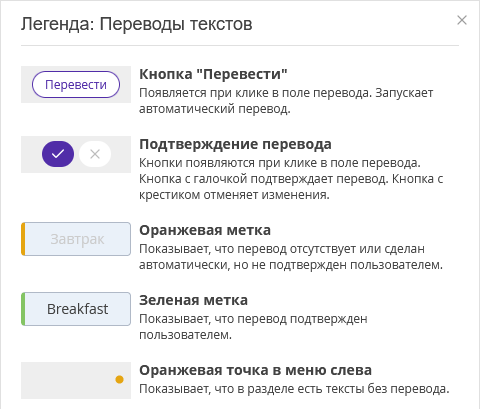This screenshot has width=480, height=409.
Task: Confirm translation with the purple checkmark button
Action: tap(58, 154)
